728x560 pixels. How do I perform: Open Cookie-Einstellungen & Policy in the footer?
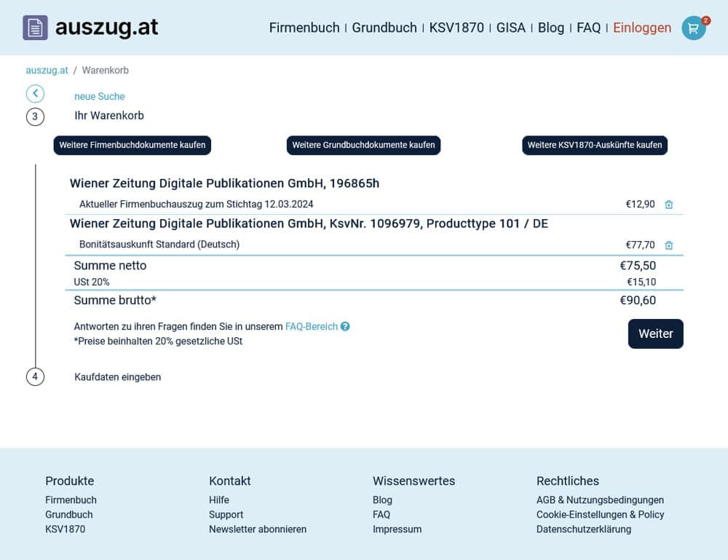point(600,514)
